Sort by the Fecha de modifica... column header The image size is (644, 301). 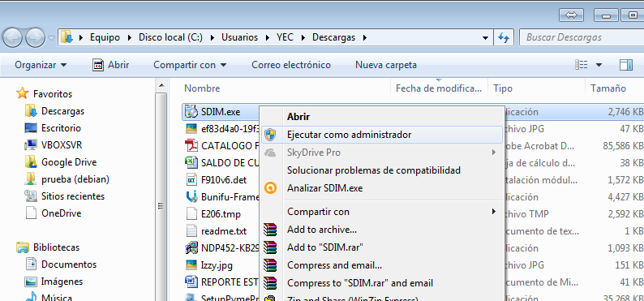(439, 88)
